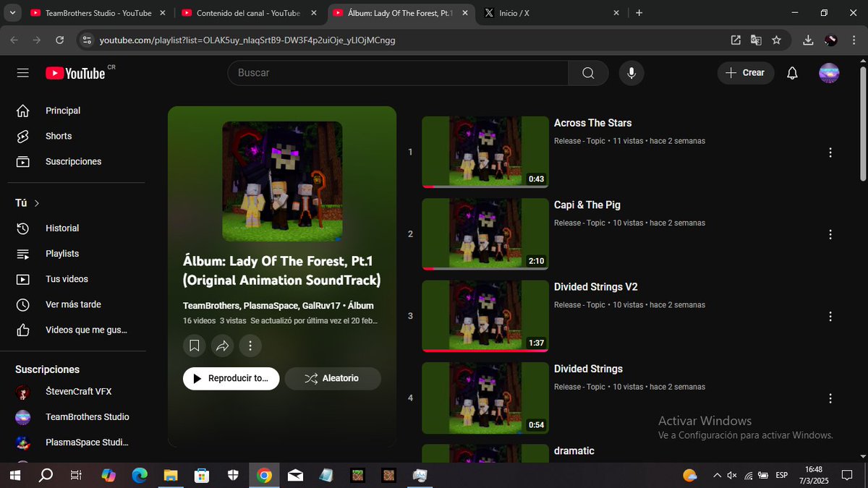Open the YouTube hamburger guide menu
The width and height of the screenshot is (868, 488).
(x=22, y=73)
